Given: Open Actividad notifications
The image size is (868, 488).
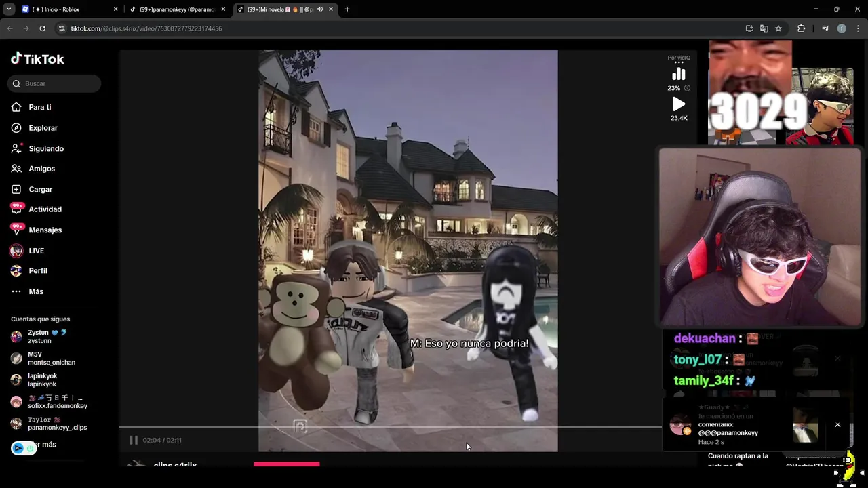Looking at the screenshot, I should [45, 209].
